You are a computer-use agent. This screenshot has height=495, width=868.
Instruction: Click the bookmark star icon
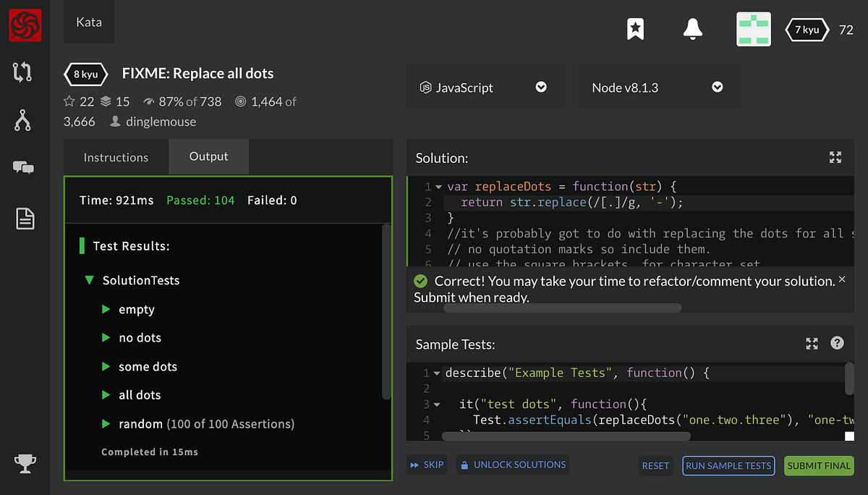pos(635,29)
